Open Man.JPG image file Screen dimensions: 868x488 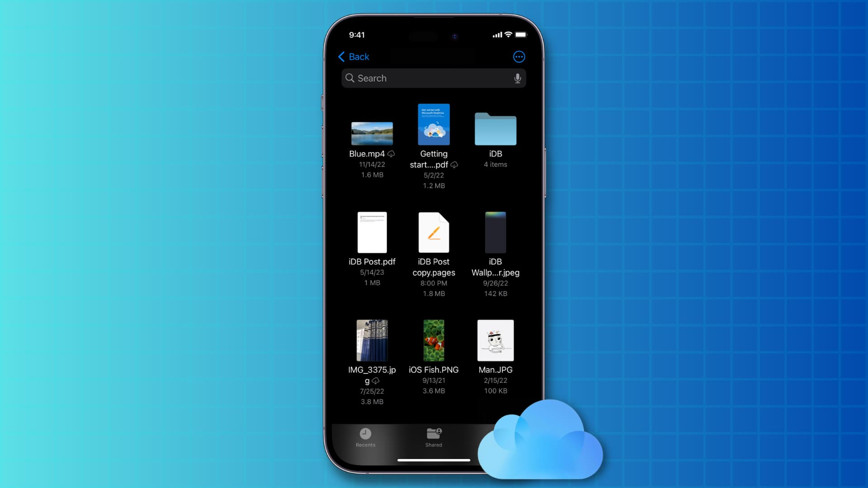(495, 340)
